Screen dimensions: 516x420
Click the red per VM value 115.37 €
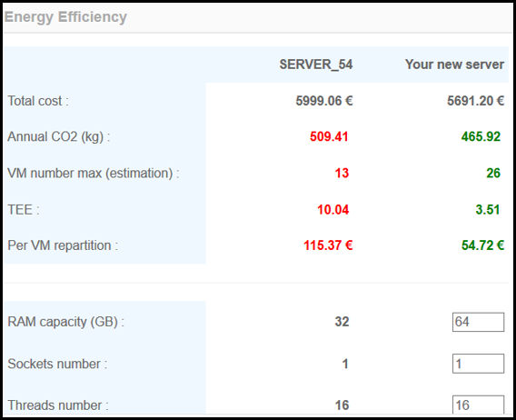pos(328,245)
